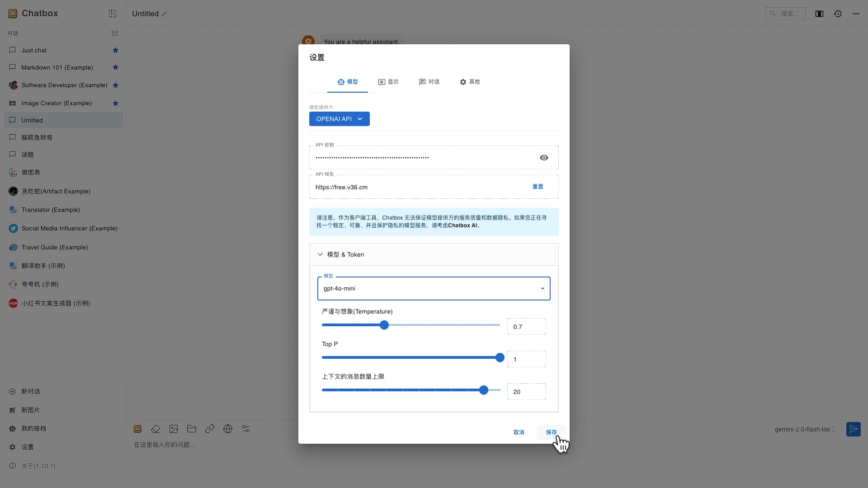This screenshot has width=868, height=488.
Task: Open the 做图表 conversation
Action: pos(64,172)
